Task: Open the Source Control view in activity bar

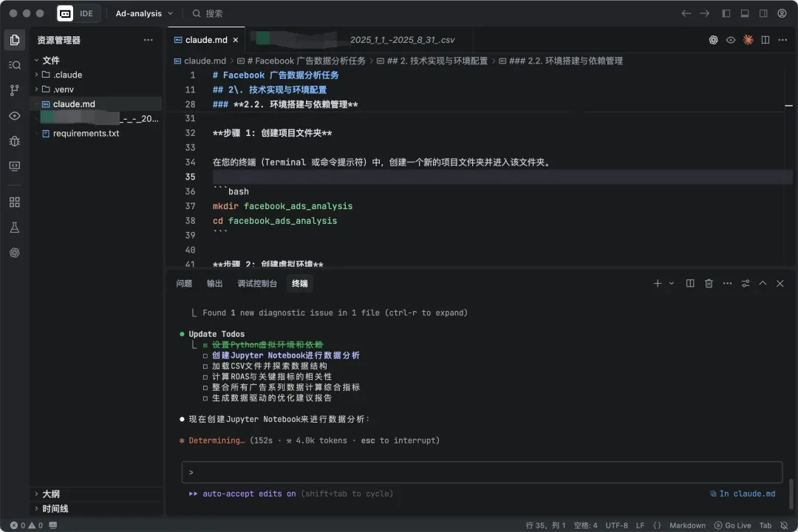Action: pos(14,90)
